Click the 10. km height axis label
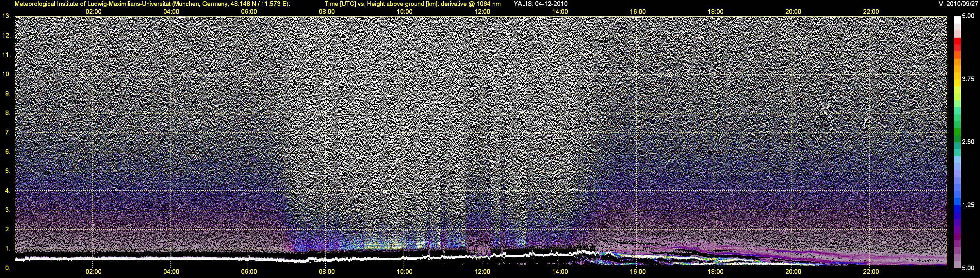The image size is (980, 278). coord(7,74)
